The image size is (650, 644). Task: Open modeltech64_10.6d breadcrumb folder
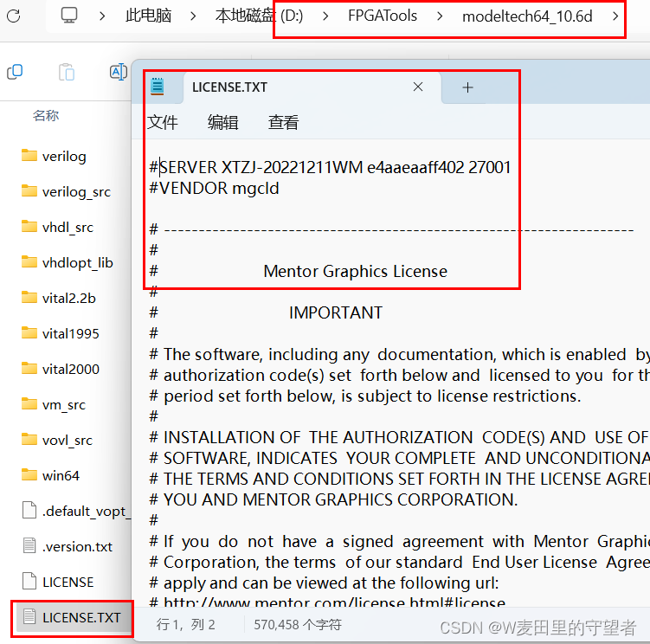tap(527, 16)
